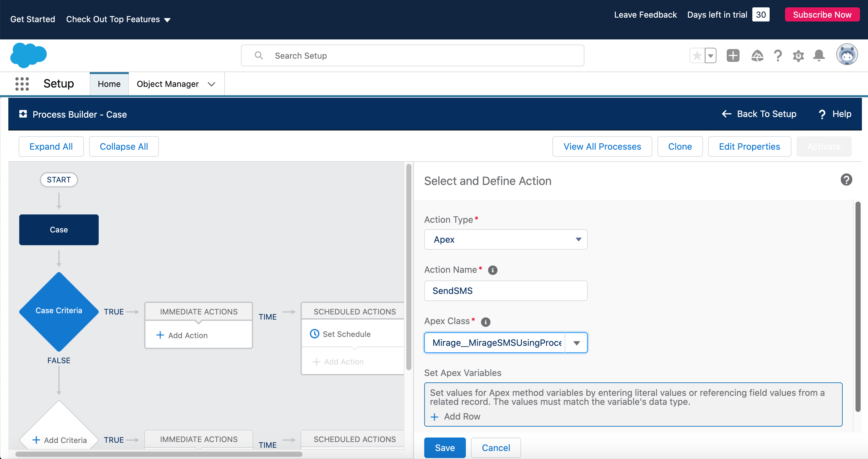Open the favorites list dropdown arrow
The width and height of the screenshot is (868, 459).
click(711, 55)
